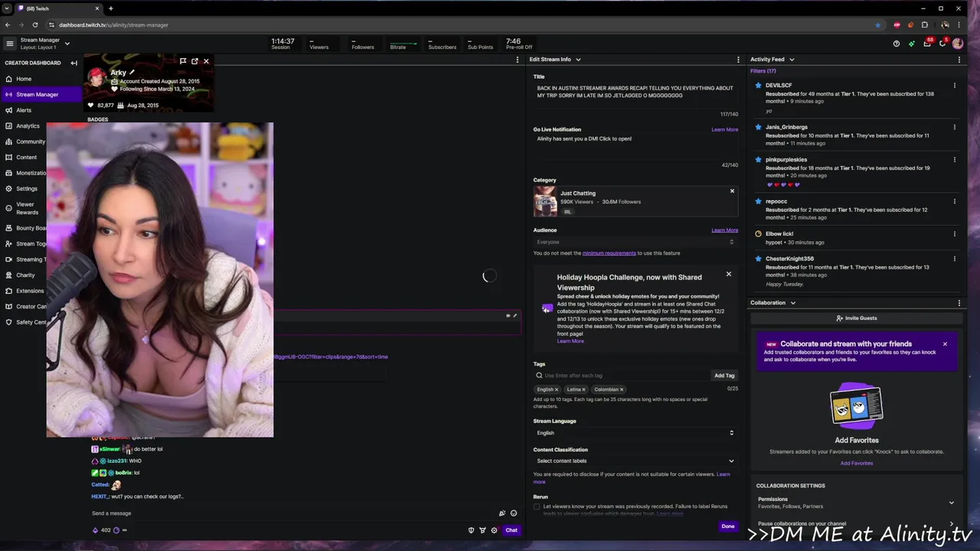Open the Twitch account avatar menu
This screenshot has width=980, height=551.
tap(958, 44)
